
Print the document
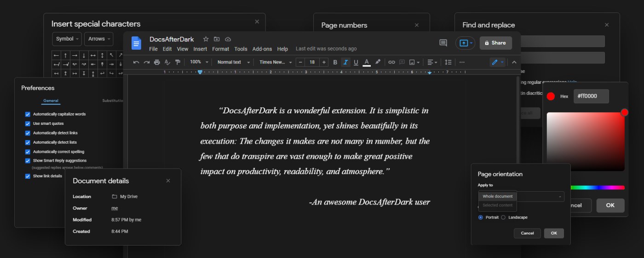pos(157,62)
